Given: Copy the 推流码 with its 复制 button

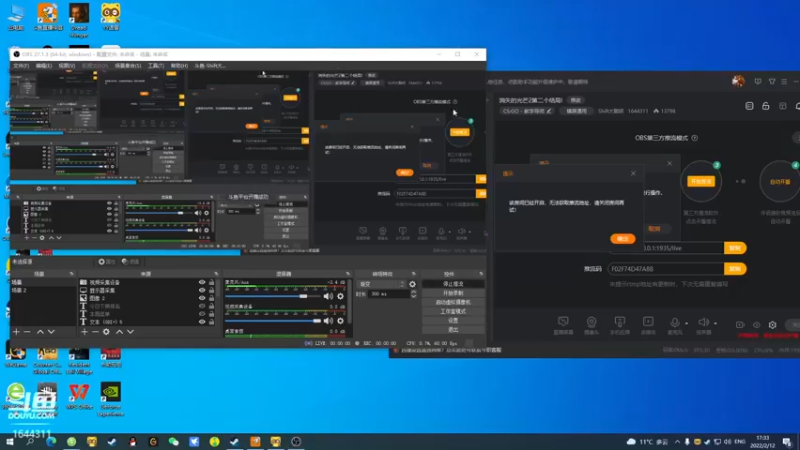Looking at the screenshot, I should (735, 269).
